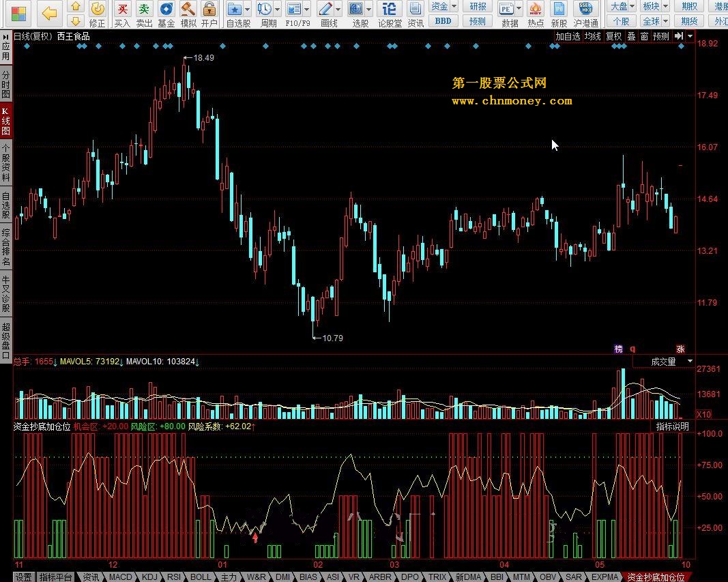Select the 画线 drawing pencil icon

325,9
